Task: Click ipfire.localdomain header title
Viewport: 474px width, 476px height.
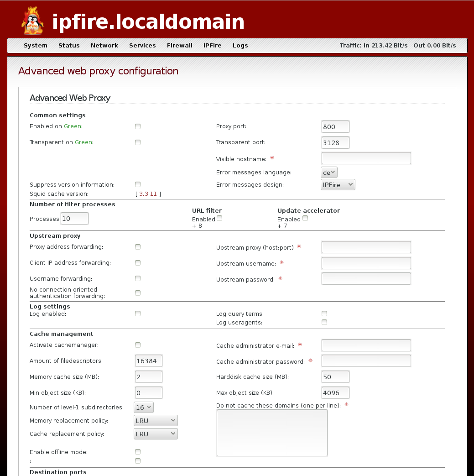Action: pos(148,21)
